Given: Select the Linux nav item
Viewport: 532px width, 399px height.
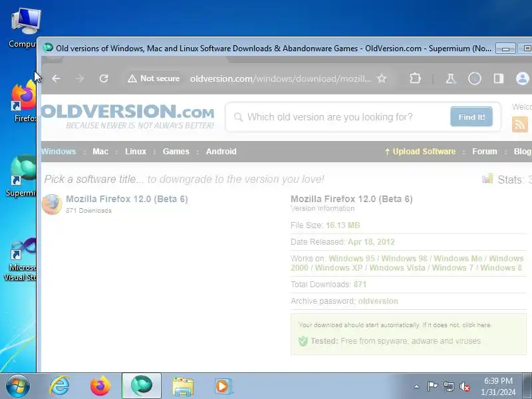Looking at the screenshot, I should 136,152.
